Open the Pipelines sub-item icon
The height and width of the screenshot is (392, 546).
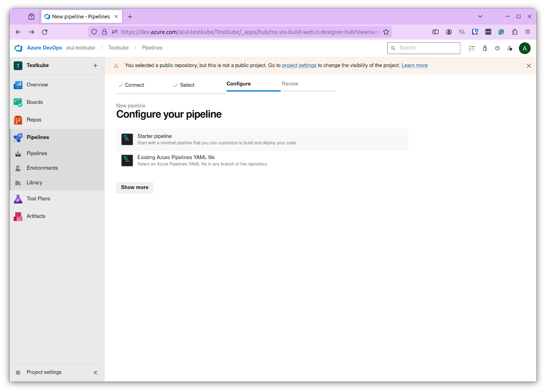pos(18,154)
